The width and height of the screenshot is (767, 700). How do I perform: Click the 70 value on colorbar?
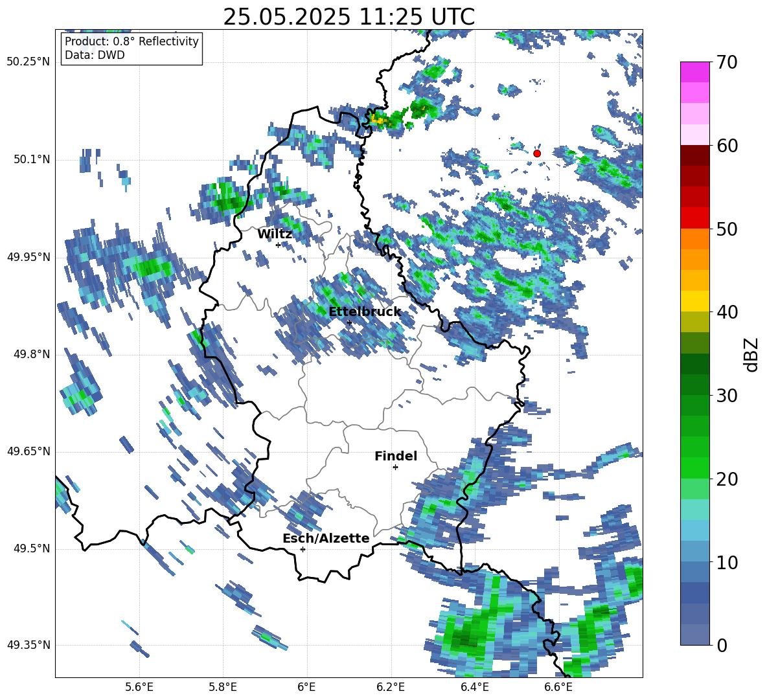(x=727, y=62)
